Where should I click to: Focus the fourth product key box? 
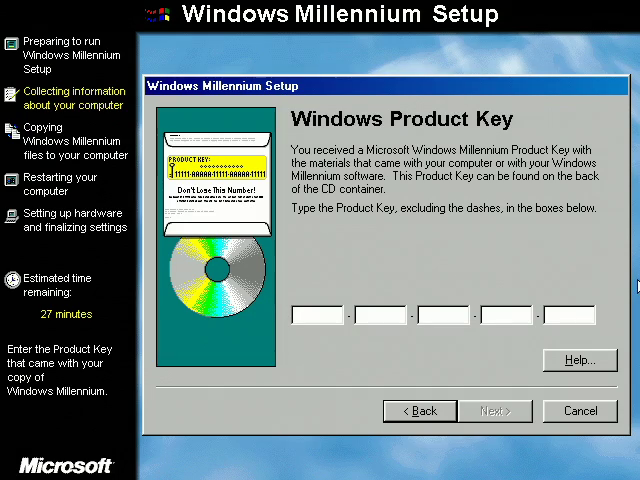coord(507,315)
